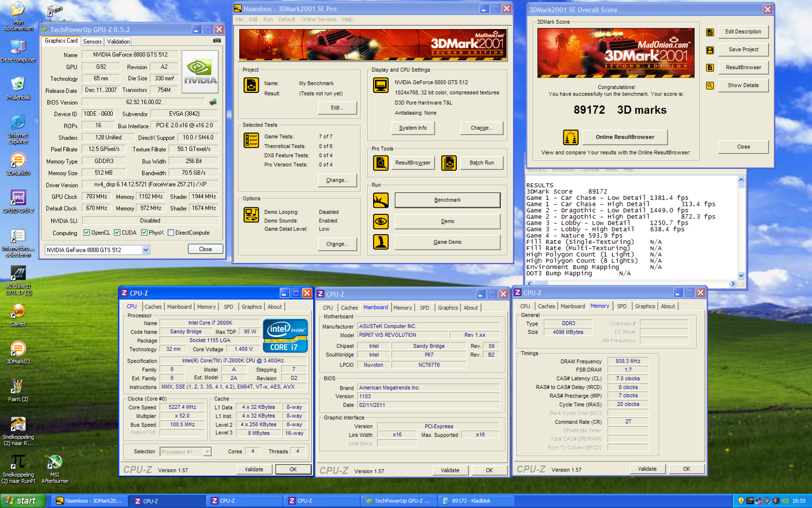The image size is (812, 508).
Task: Toggle the PhysX checkbox in GPU-Z
Action: [144, 233]
